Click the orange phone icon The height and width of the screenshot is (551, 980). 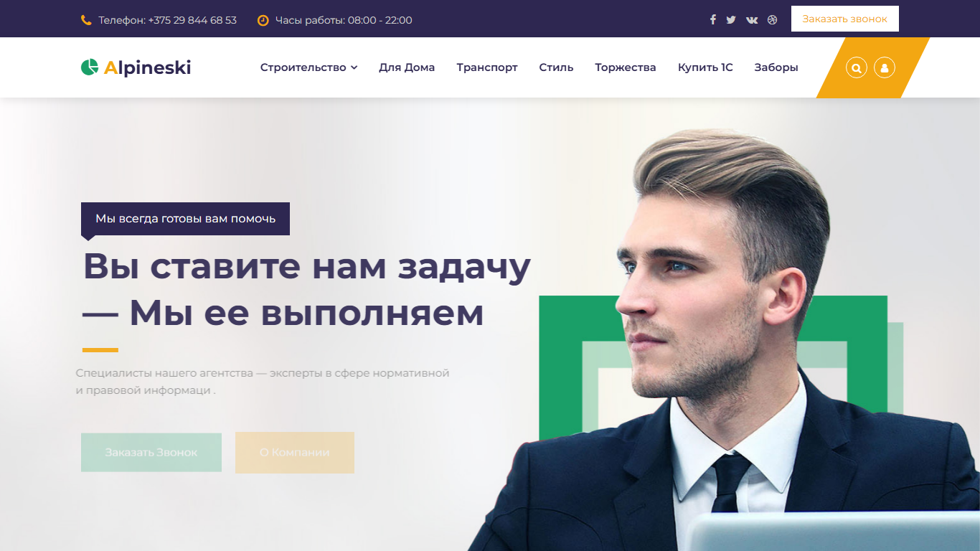point(86,20)
